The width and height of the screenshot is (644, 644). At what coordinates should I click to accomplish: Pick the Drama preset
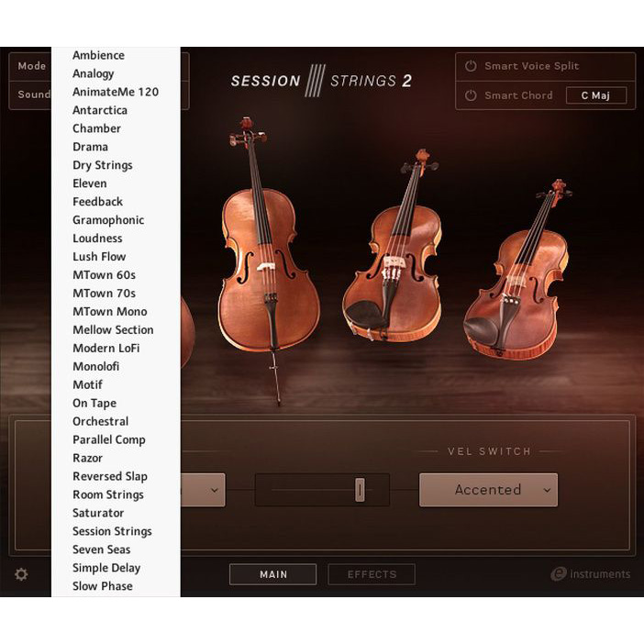point(90,147)
